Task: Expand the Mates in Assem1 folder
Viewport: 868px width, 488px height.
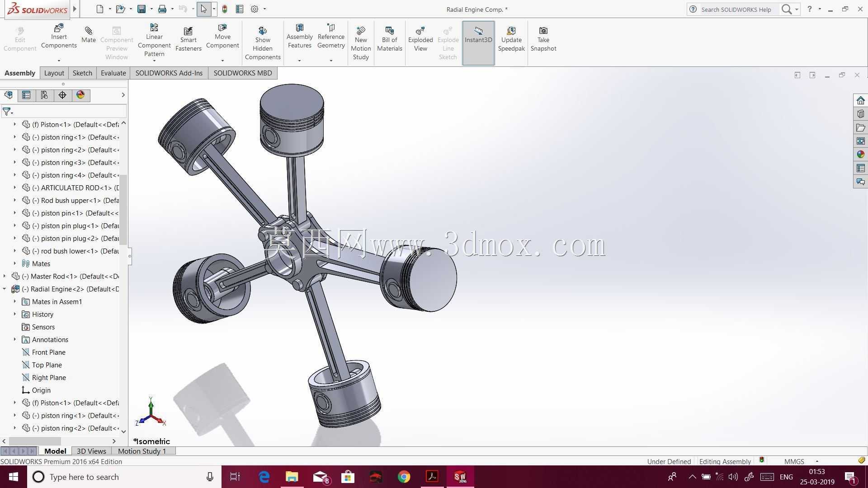Action: 14,301
